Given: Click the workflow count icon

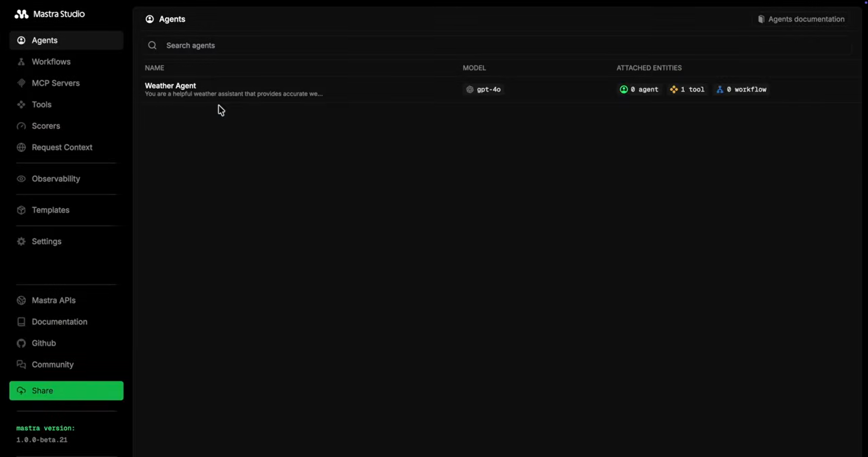Looking at the screenshot, I should click(x=720, y=89).
